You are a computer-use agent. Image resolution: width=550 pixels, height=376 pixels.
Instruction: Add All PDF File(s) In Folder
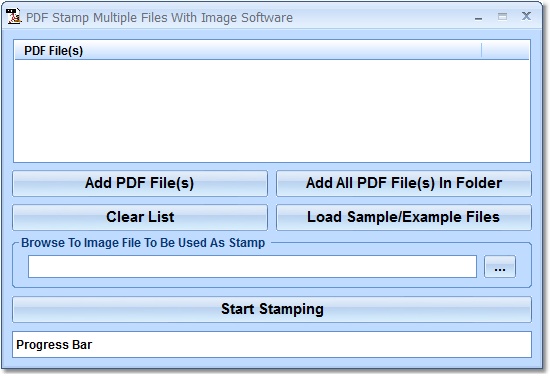[x=404, y=183]
